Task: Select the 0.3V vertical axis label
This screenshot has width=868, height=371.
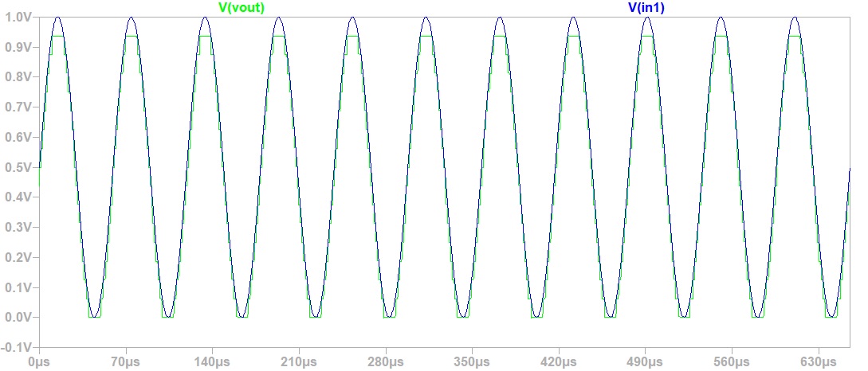Action: 17,228
